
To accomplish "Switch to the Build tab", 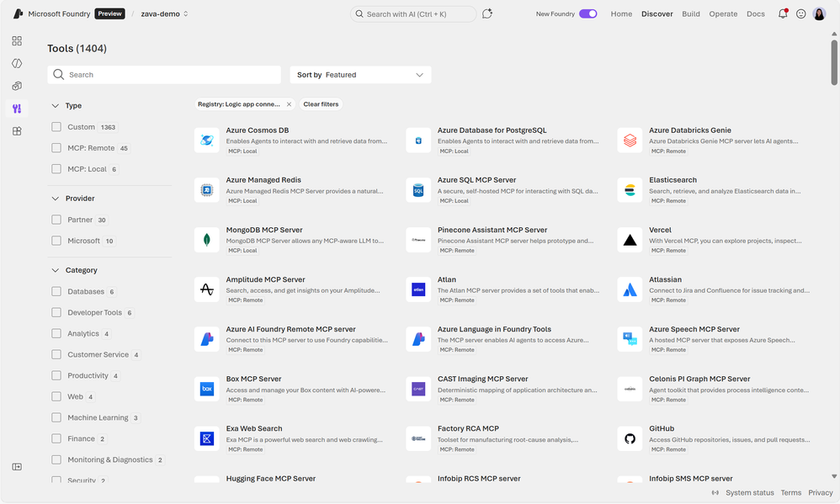I will pos(691,13).
